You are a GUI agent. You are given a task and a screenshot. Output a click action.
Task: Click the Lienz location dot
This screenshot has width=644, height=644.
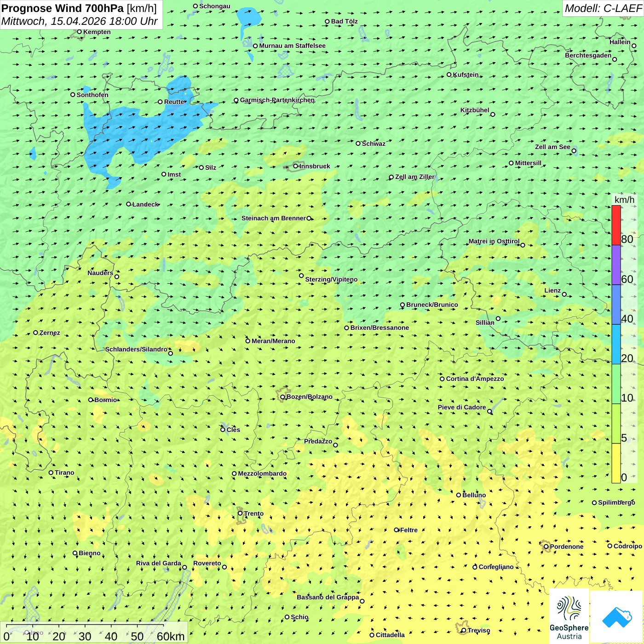click(x=564, y=294)
